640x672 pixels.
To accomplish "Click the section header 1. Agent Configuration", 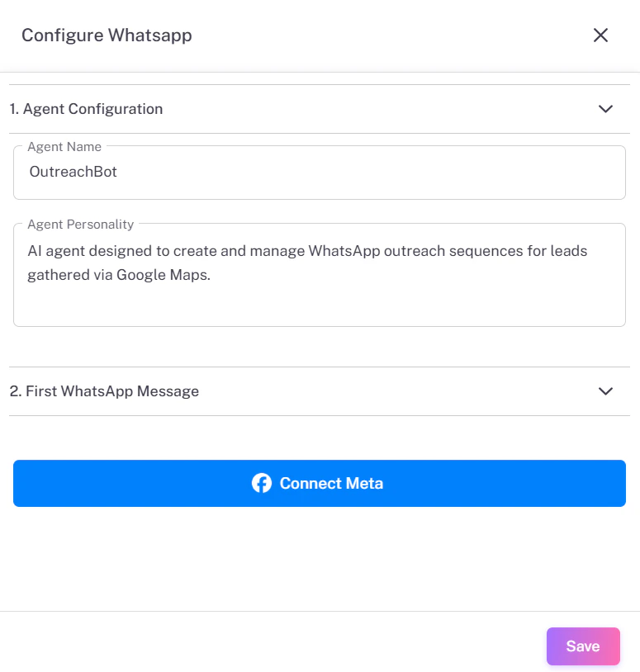I will 87,108.
